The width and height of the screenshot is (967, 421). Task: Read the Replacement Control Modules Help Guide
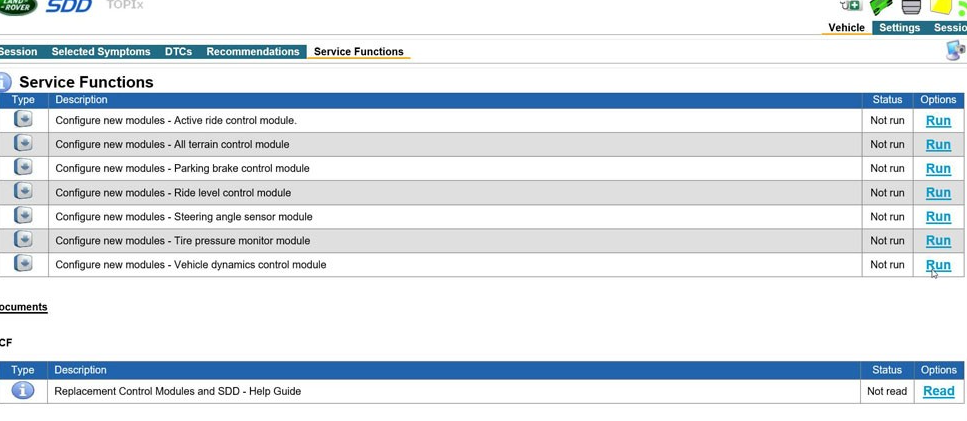(939, 391)
